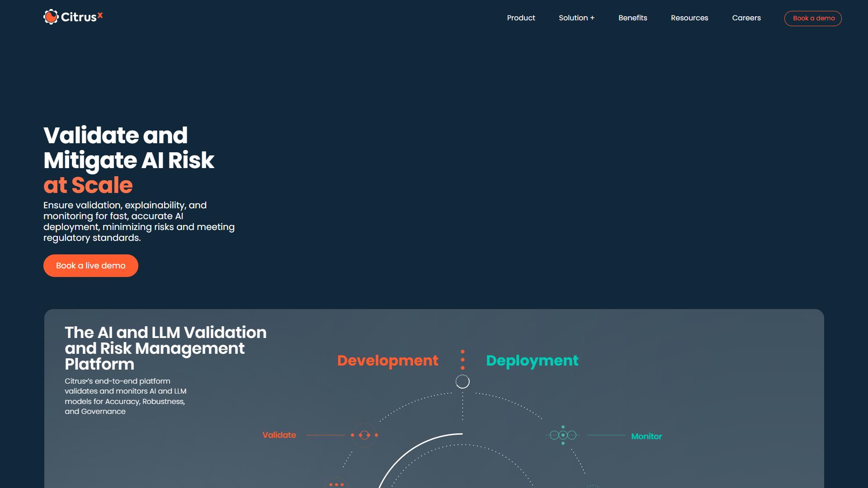Click the teal Monitor diagram icon
Screen dimensions: 868x488
pos(563,435)
